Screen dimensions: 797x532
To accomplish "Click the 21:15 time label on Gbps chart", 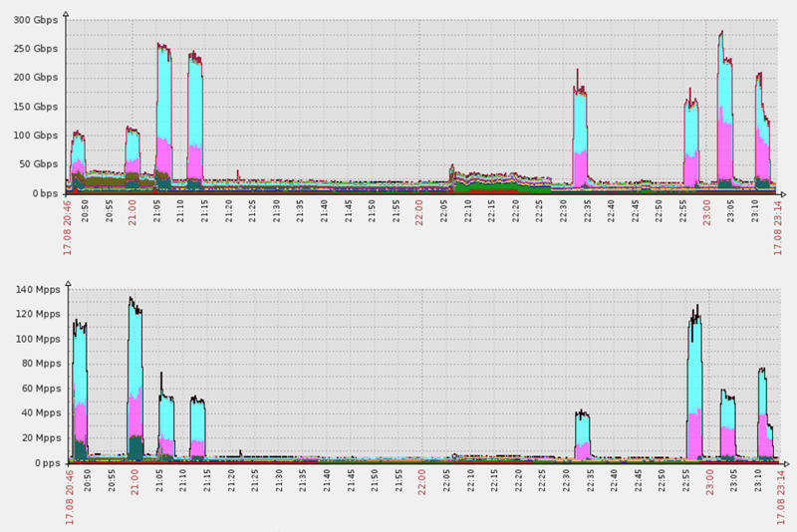I will point(205,210).
